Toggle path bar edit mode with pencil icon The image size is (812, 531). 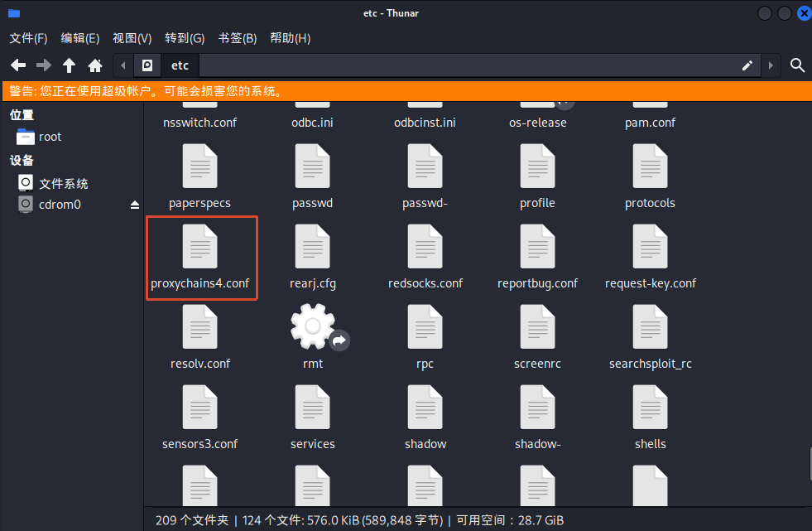[x=747, y=65]
